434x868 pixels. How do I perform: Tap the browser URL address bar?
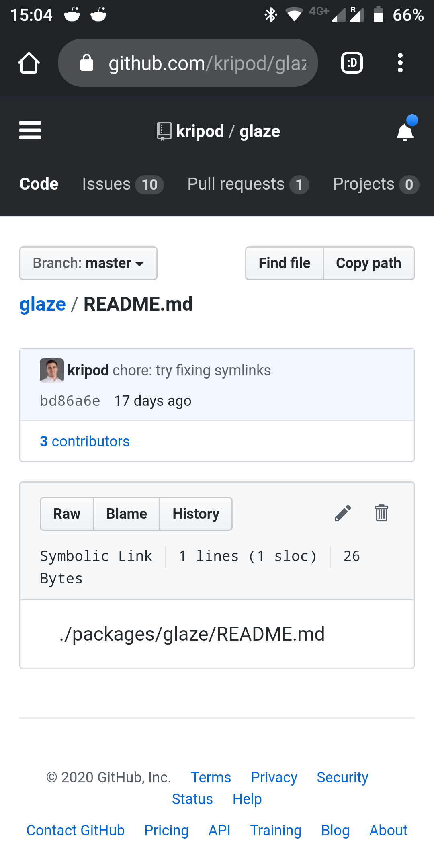point(188,63)
